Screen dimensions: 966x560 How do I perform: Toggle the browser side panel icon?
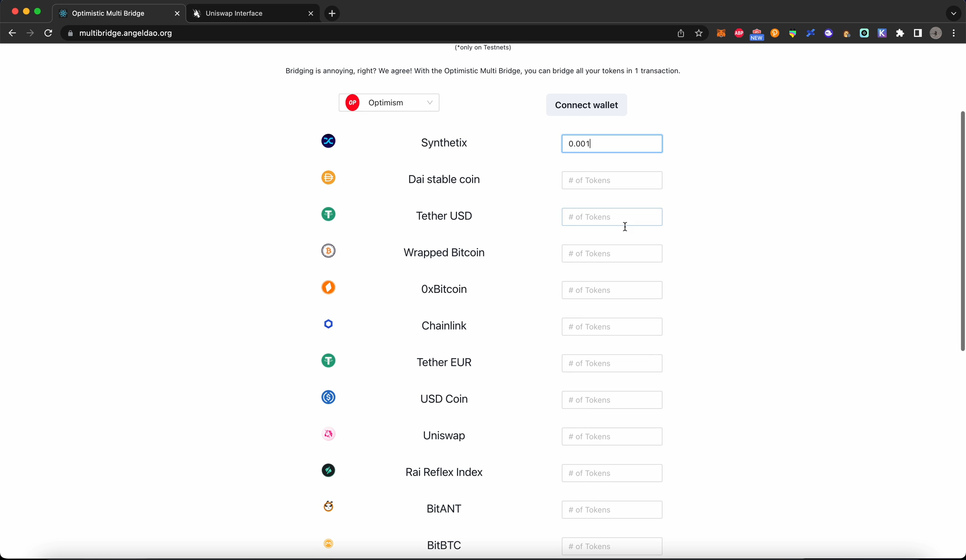918,33
